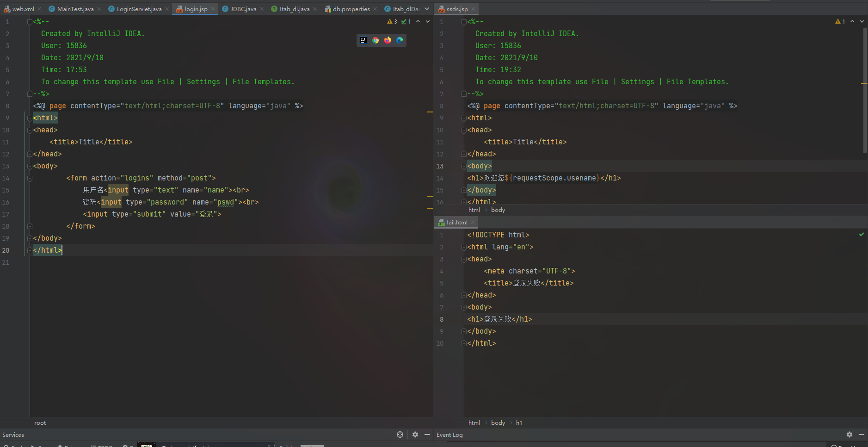The width and height of the screenshot is (868, 447).
Task: Collapse comment block at line 1 in login.jsp
Action: click(x=30, y=22)
